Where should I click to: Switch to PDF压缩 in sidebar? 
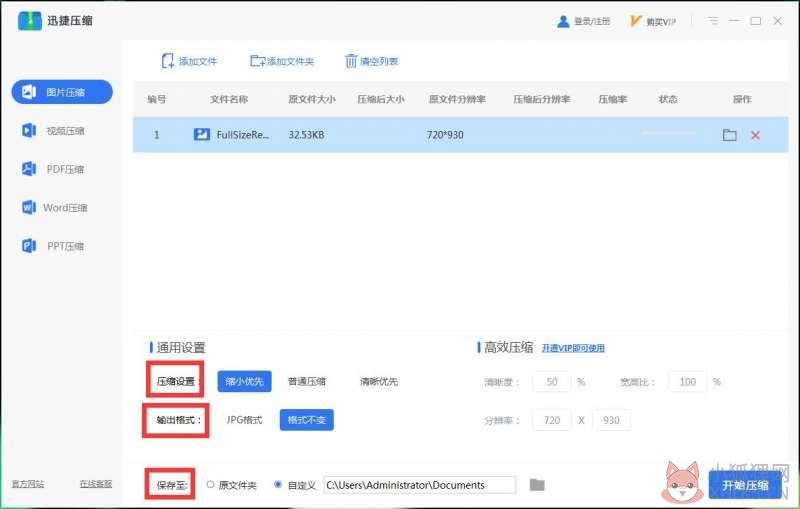(x=53, y=169)
